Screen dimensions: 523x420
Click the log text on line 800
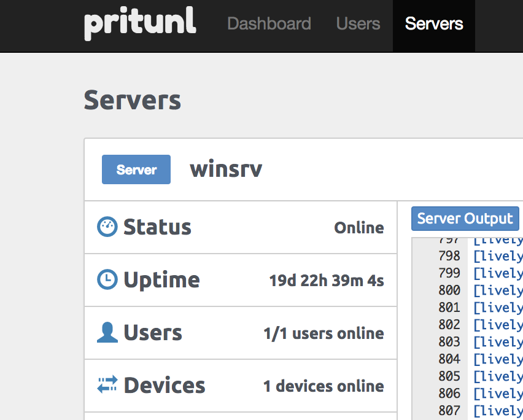498,290
